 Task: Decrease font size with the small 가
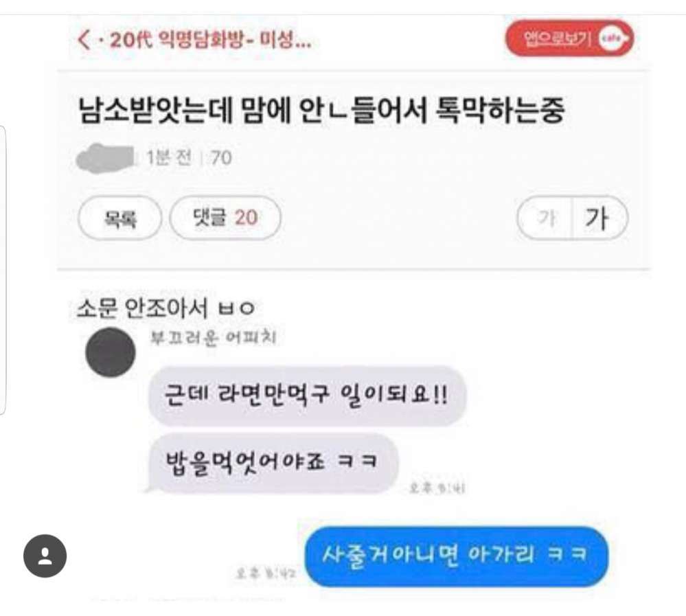[x=545, y=218]
